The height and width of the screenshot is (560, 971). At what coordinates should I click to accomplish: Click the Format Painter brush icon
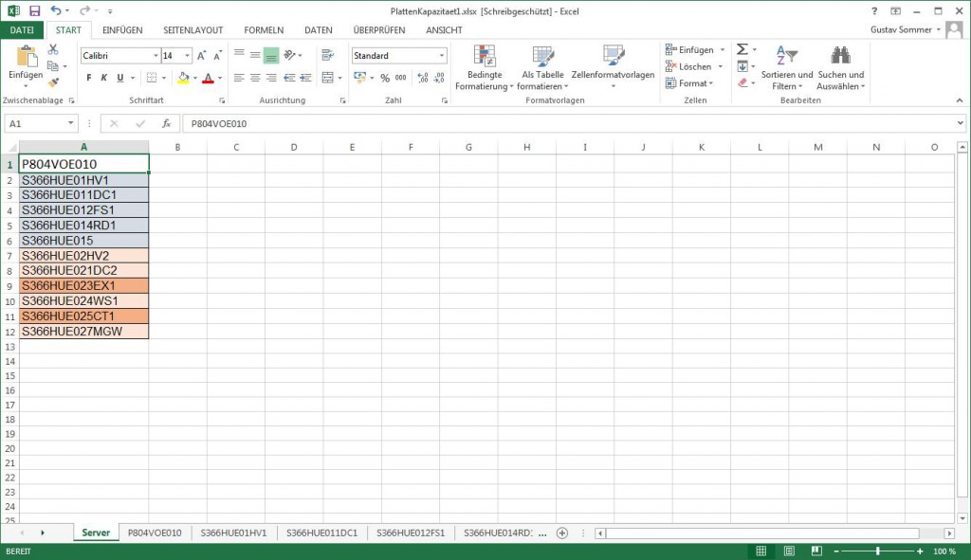click(53, 83)
